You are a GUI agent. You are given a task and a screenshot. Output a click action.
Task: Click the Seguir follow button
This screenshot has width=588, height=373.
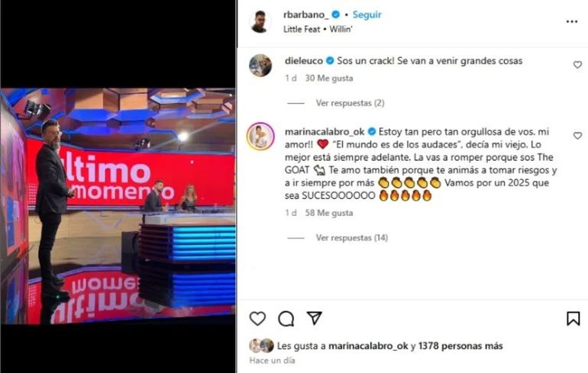point(367,14)
